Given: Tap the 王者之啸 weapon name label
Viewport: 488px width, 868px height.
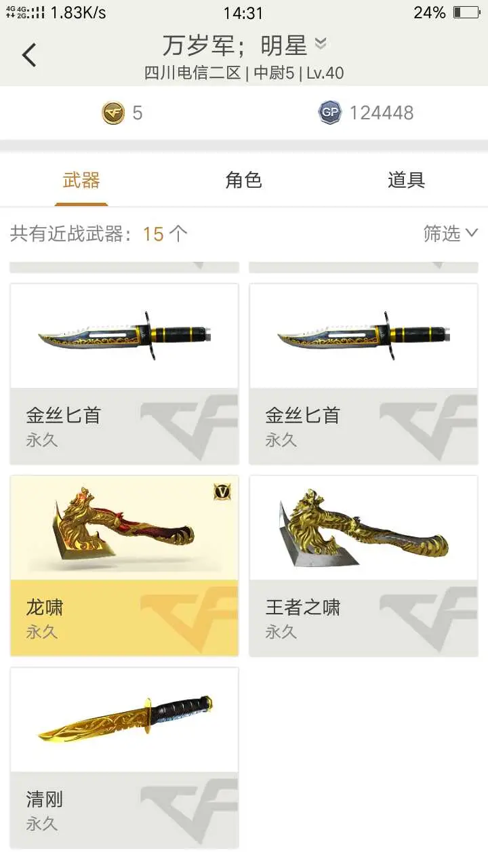Looking at the screenshot, I should click(x=302, y=608).
